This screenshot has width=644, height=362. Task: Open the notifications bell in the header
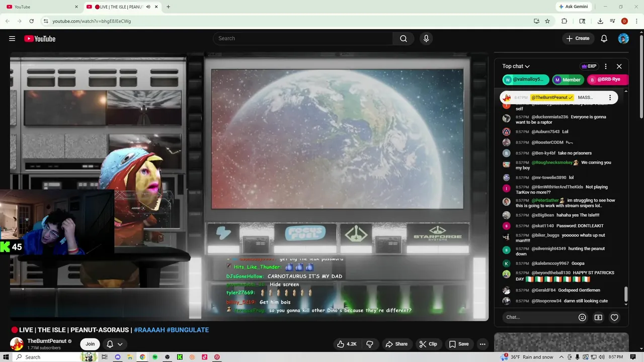click(604, 39)
